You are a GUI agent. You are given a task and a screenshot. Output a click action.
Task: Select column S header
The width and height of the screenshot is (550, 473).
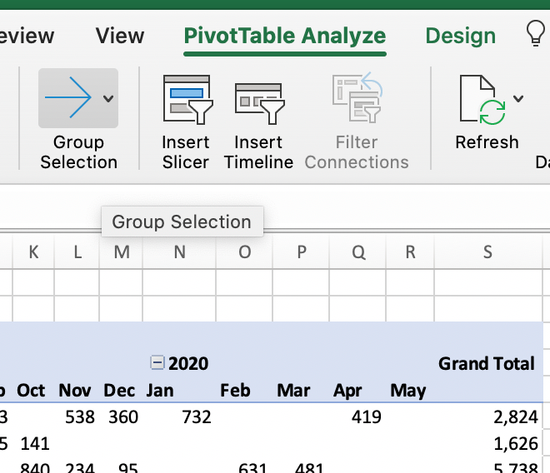488,252
